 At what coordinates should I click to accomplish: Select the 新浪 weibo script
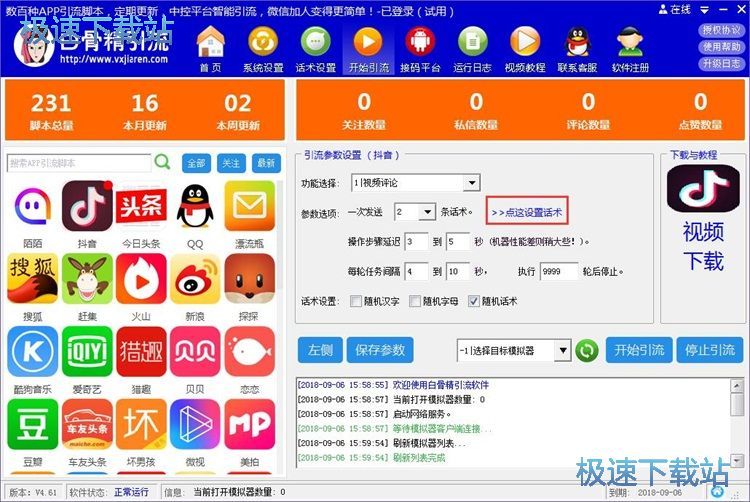pos(195,279)
